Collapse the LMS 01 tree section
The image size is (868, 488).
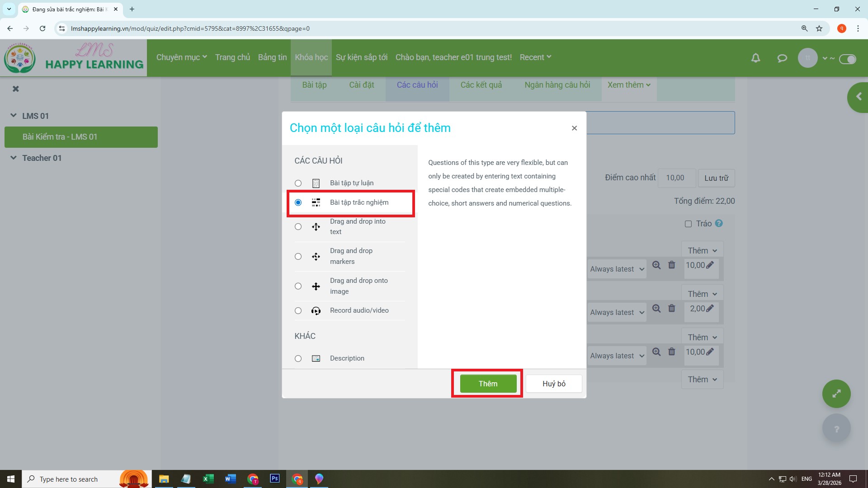(x=14, y=116)
